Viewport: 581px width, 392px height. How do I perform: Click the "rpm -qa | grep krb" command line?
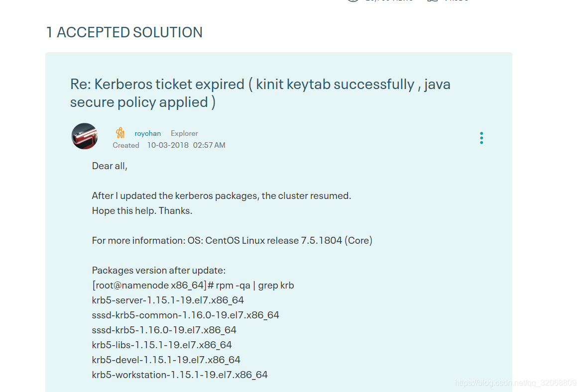point(193,286)
